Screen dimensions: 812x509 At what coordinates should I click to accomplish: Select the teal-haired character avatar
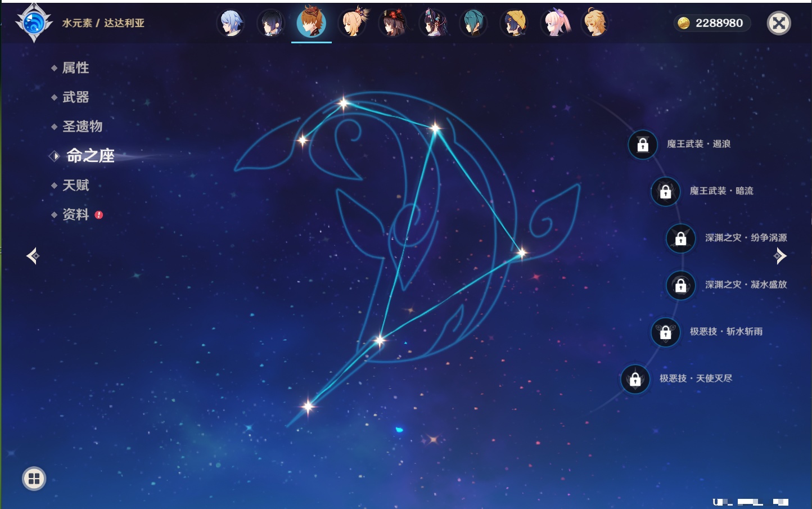coord(473,23)
